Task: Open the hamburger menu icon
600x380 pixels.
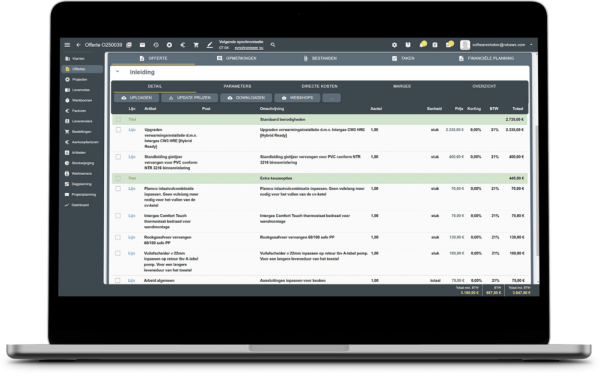Action: pyautogui.click(x=67, y=45)
